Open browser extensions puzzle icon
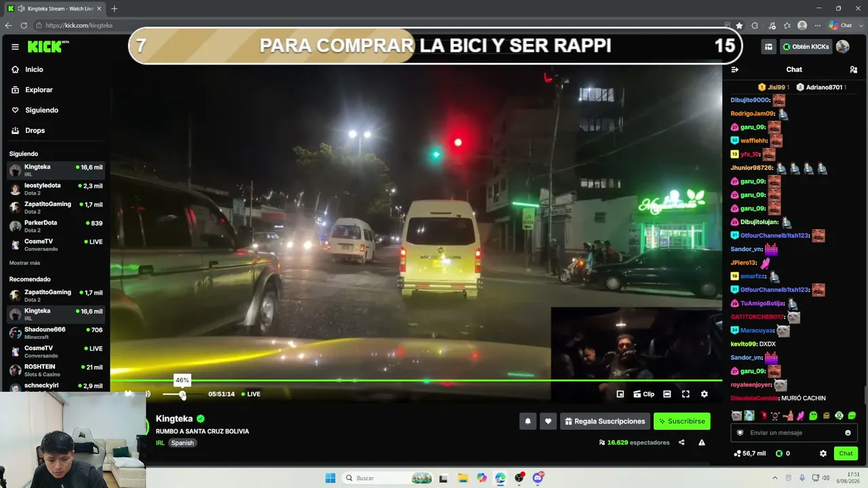 click(x=755, y=25)
